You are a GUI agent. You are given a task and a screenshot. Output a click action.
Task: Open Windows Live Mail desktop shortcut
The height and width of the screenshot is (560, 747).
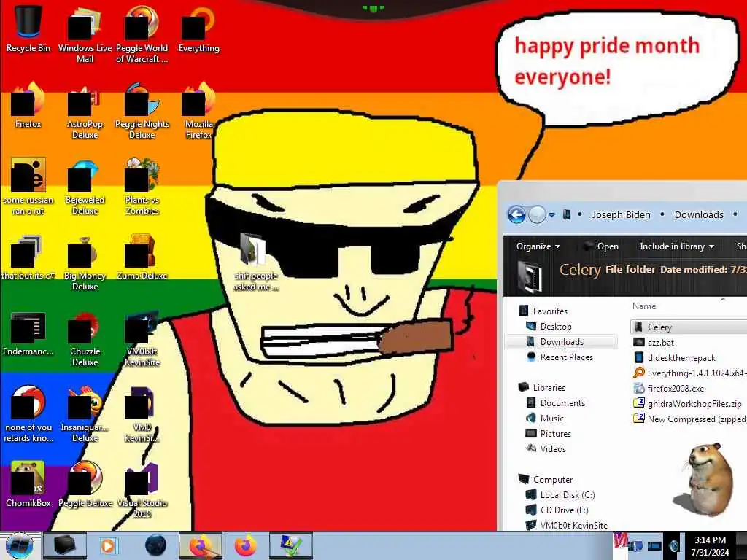click(85, 34)
